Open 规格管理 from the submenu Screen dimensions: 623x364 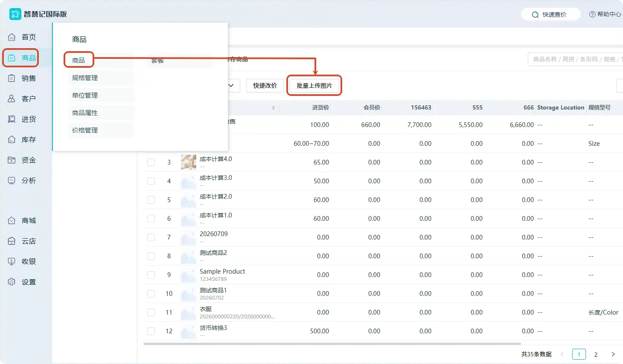(x=101, y=78)
